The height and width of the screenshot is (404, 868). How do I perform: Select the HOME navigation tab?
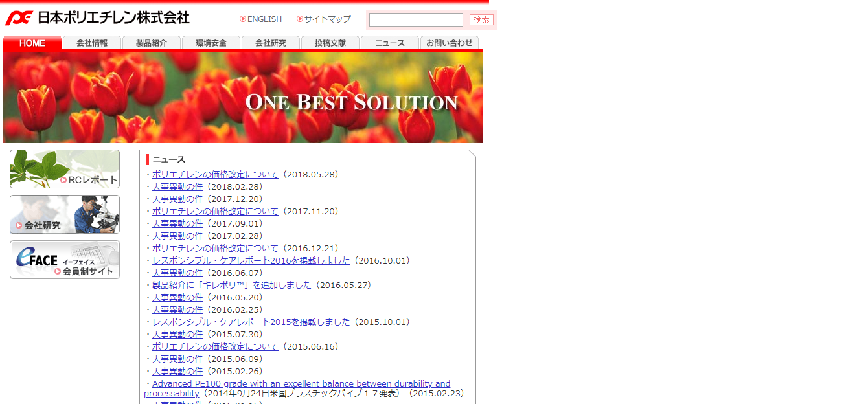tap(32, 43)
